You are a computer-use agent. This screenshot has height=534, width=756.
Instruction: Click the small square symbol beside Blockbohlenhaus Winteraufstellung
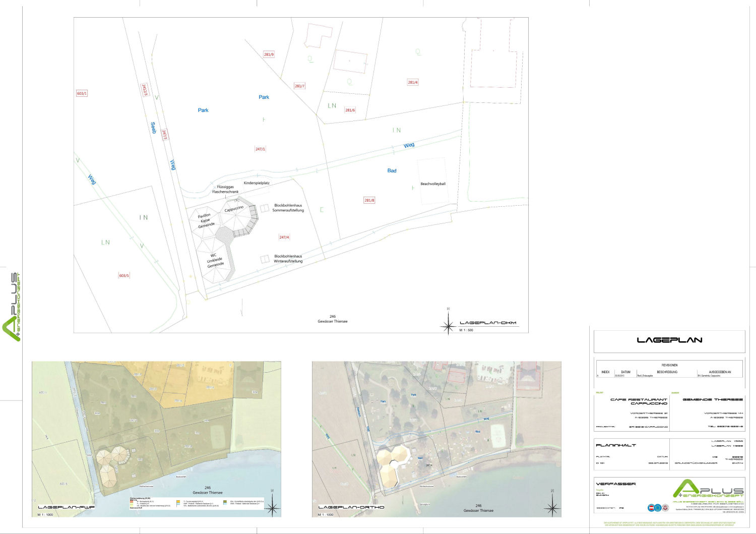[264, 259]
